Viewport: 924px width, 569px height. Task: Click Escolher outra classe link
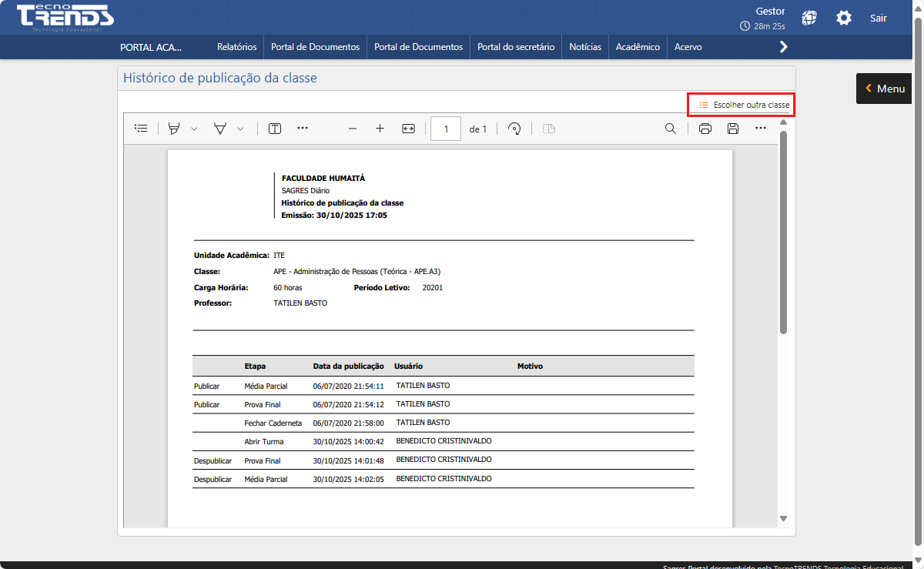[x=743, y=105]
